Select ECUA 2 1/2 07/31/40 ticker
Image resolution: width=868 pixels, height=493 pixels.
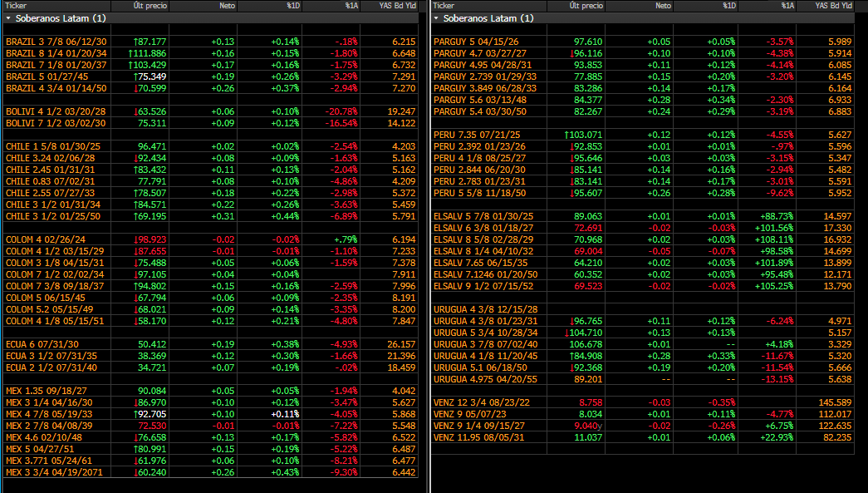51,367
